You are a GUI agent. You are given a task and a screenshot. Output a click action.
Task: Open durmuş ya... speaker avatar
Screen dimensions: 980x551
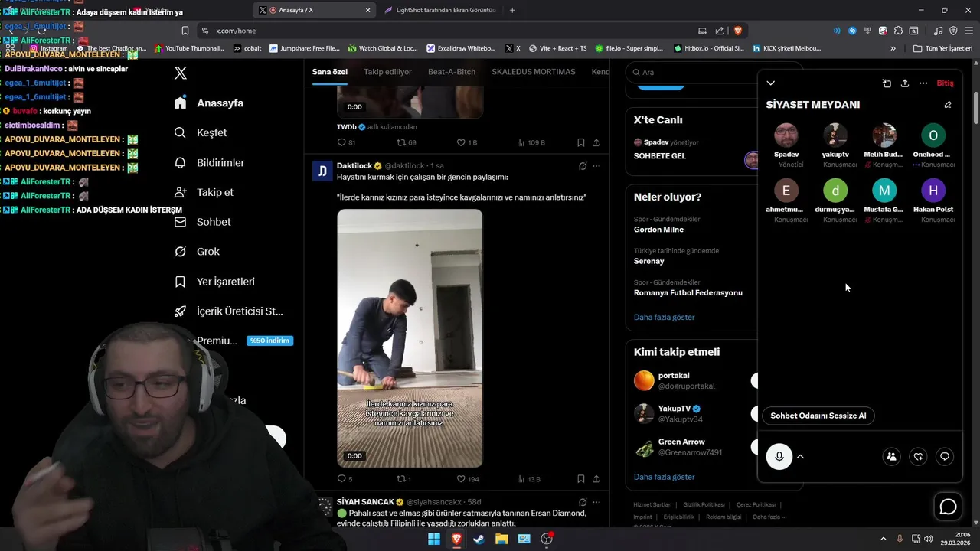pos(835,191)
